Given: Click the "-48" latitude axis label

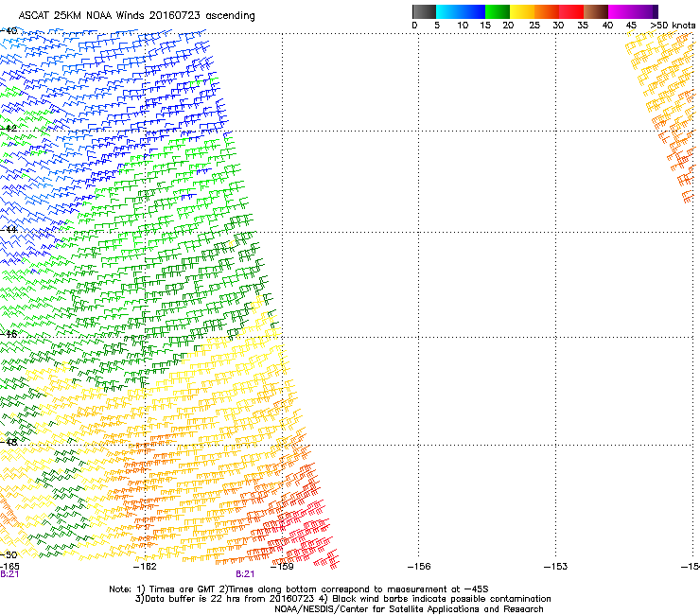Looking at the screenshot, I should 9,442.
